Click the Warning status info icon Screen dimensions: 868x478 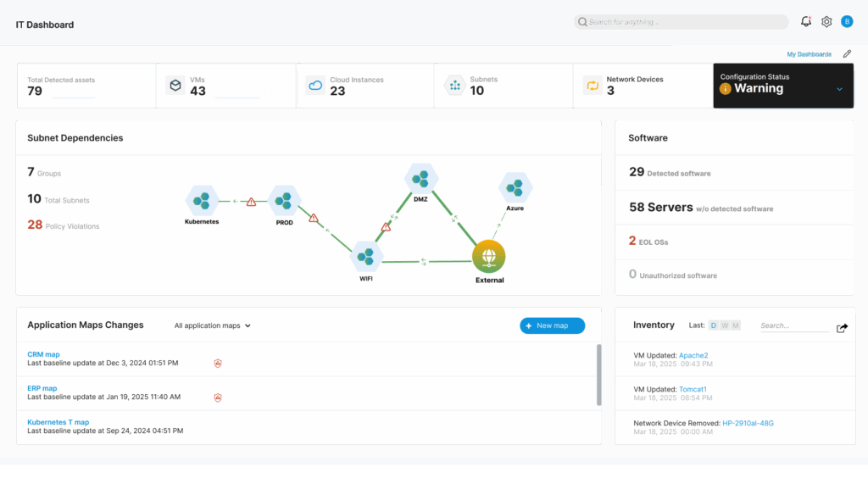[x=726, y=88]
